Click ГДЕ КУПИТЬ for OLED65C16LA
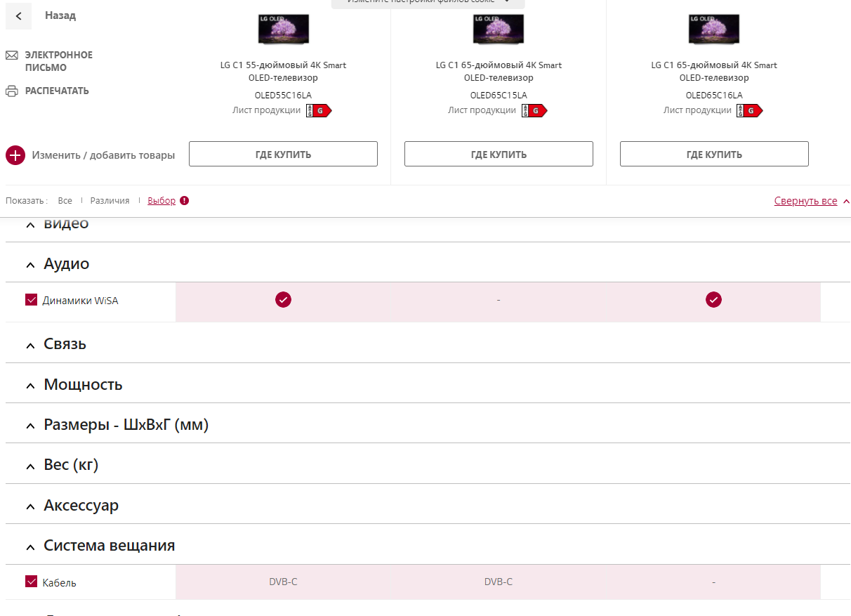Viewport: 851px width, 616px height. (714, 155)
